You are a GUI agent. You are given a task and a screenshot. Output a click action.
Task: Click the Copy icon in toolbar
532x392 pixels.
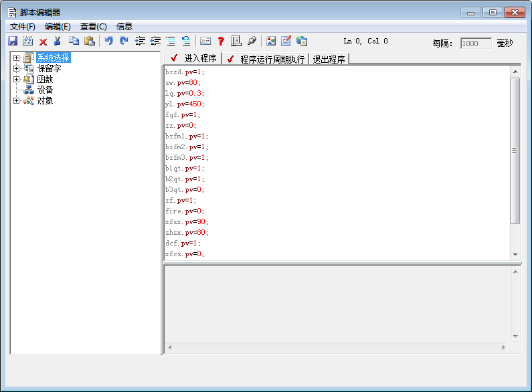point(74,41)
